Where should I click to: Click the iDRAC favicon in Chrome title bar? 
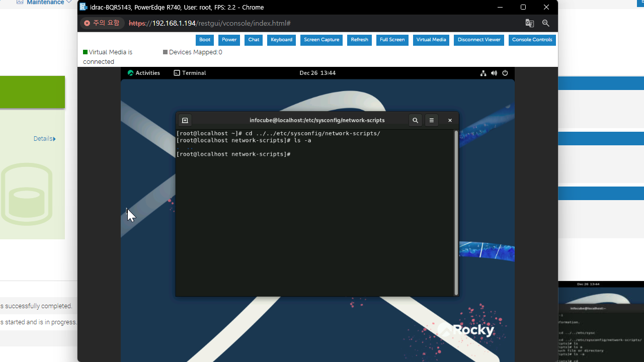84,7
